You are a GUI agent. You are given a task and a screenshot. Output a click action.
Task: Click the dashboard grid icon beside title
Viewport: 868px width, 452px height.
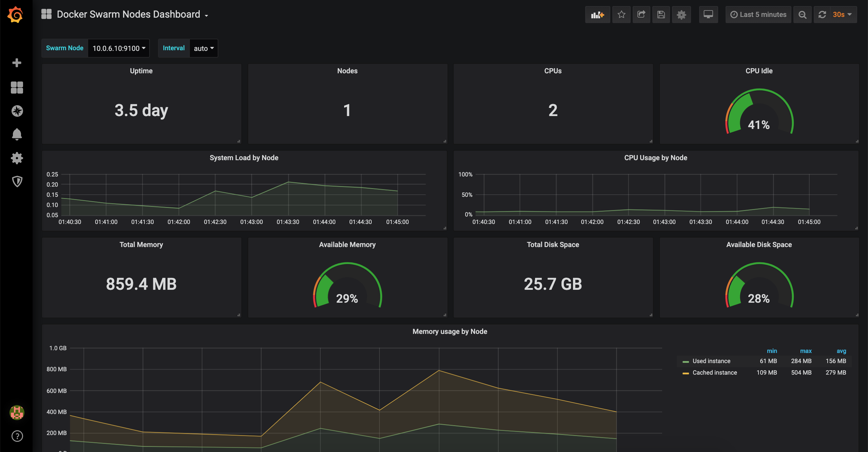[x=46, y=14]
